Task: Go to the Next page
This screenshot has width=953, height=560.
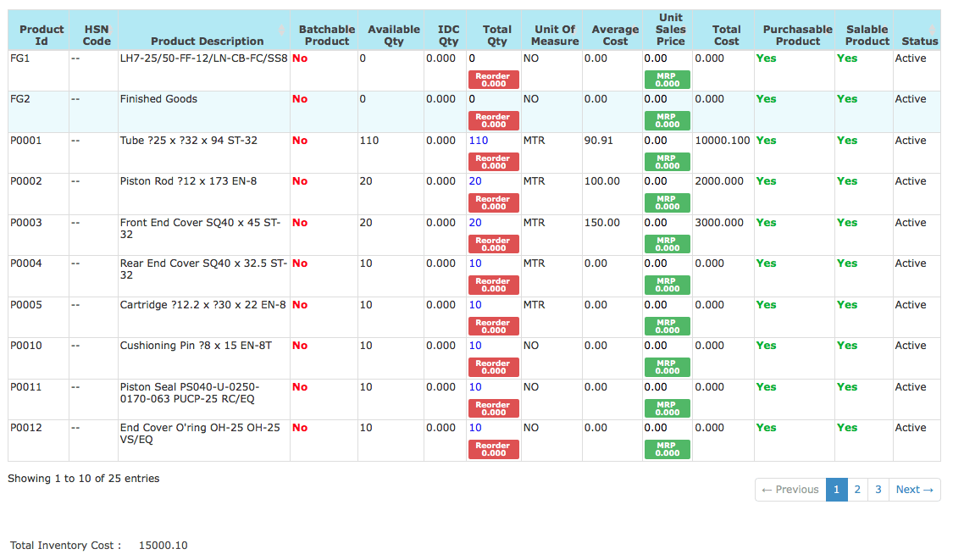Action: [914, 490]
